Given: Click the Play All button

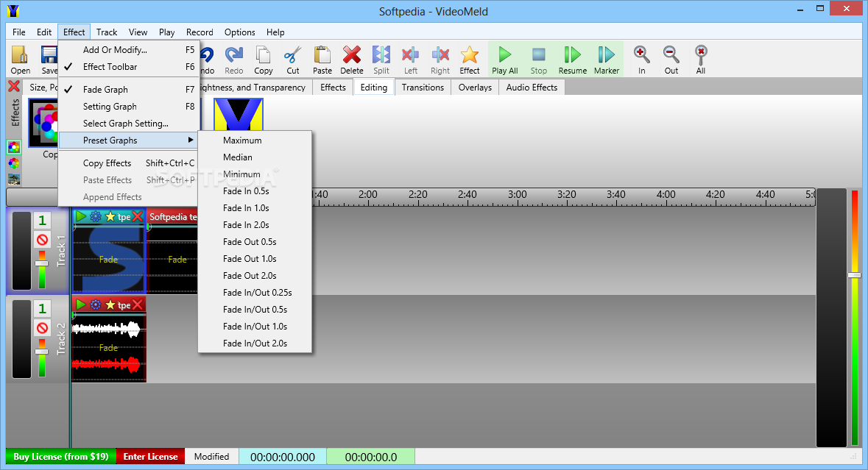Looking at the screenshot, I should pyautogui.click(x=505, y=60).
